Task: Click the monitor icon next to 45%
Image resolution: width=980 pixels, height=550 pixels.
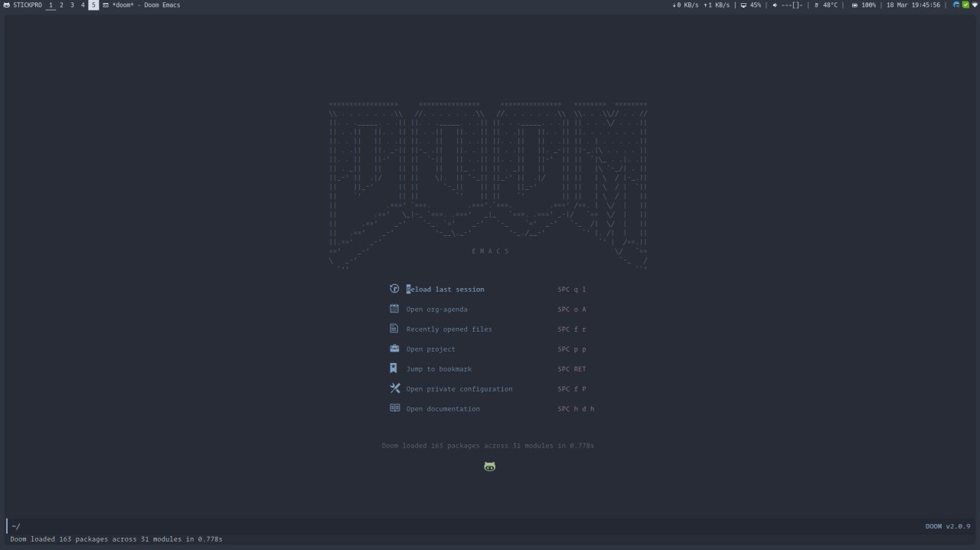Action: click(x=743, y=5)
